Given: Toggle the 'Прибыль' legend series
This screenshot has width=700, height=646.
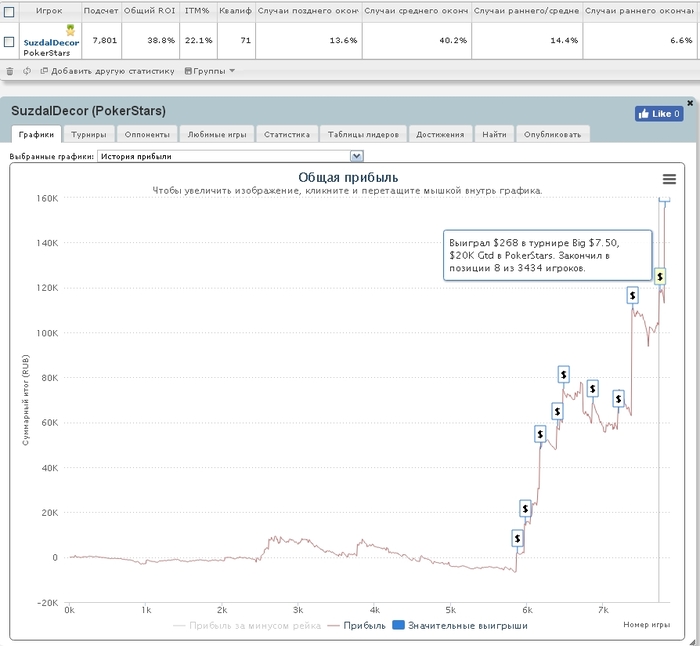Looking at the screenshot, I should [356, 626].
